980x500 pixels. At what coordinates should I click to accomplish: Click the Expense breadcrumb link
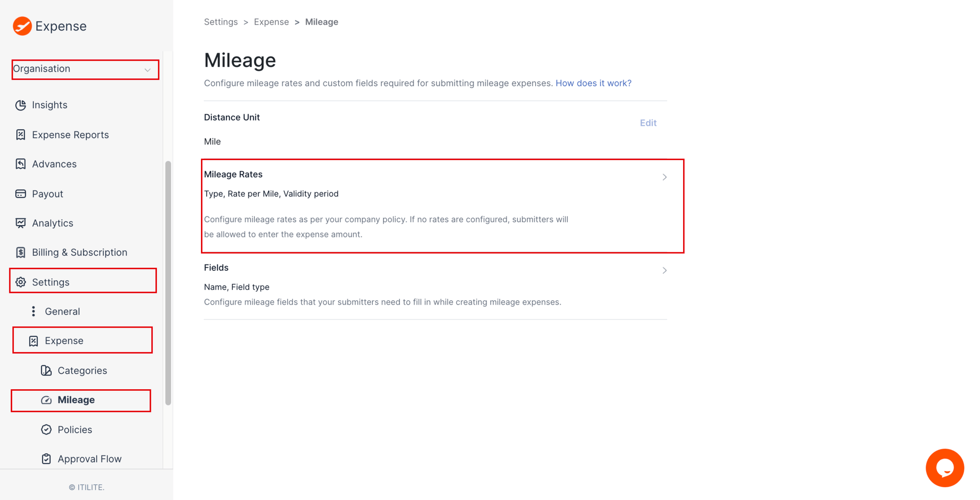pyautogui.click(x=271, y=22)
